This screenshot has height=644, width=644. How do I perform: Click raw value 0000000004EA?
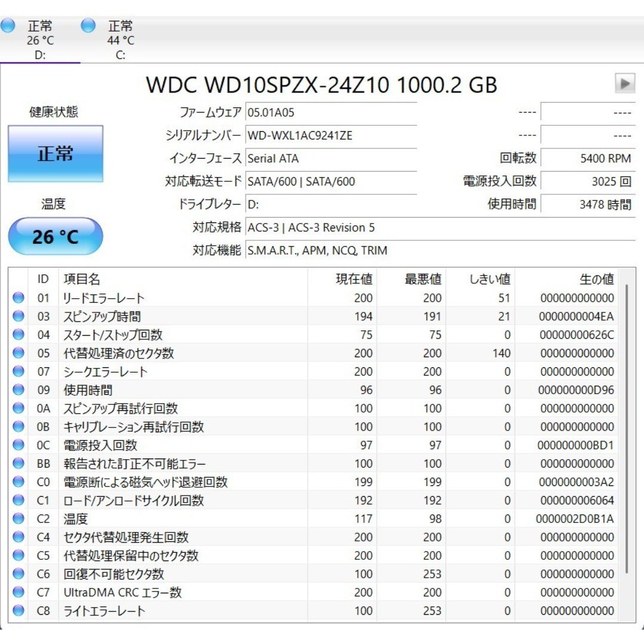coord(576,316)
